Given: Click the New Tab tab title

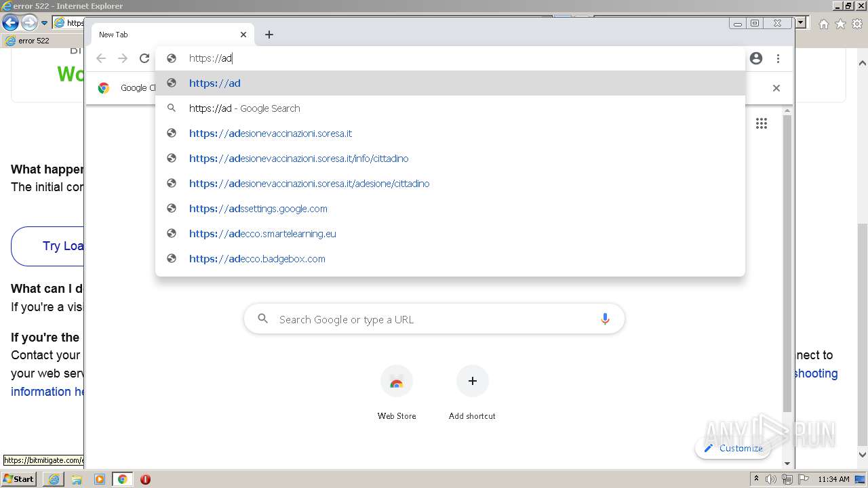Looking at the screenshot, I should 113,35.
